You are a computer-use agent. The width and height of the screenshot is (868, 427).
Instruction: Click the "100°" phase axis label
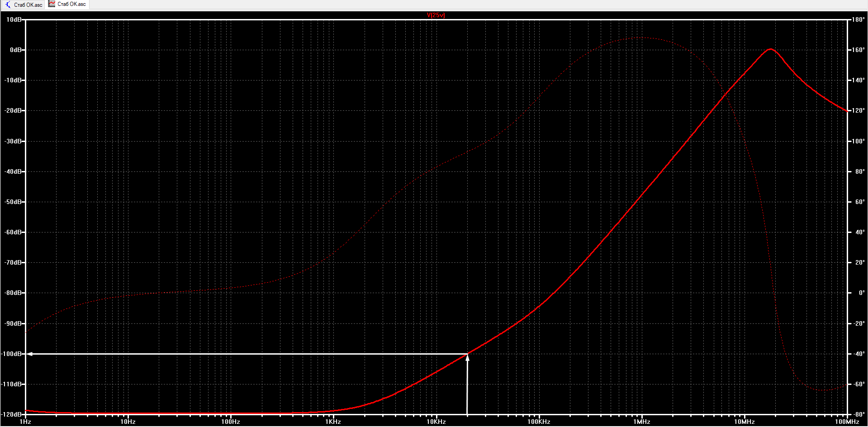(858, 141)
